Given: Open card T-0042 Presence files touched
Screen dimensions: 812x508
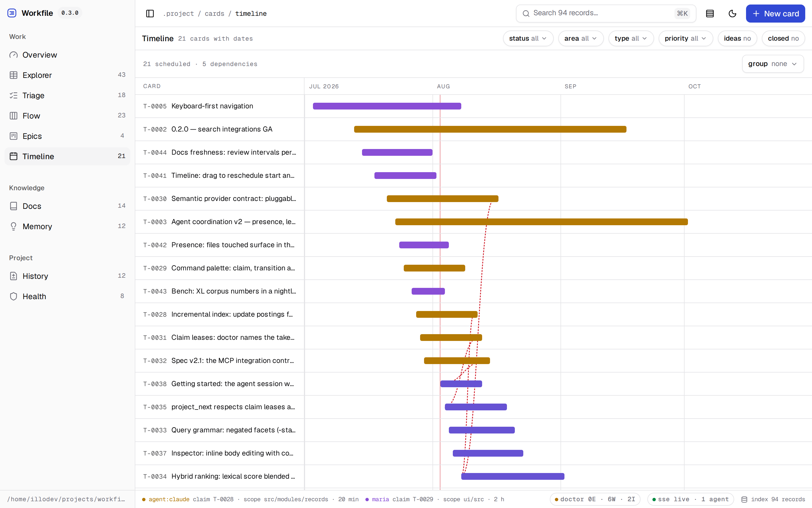Looking at the screenshot, I should point(220,245).
